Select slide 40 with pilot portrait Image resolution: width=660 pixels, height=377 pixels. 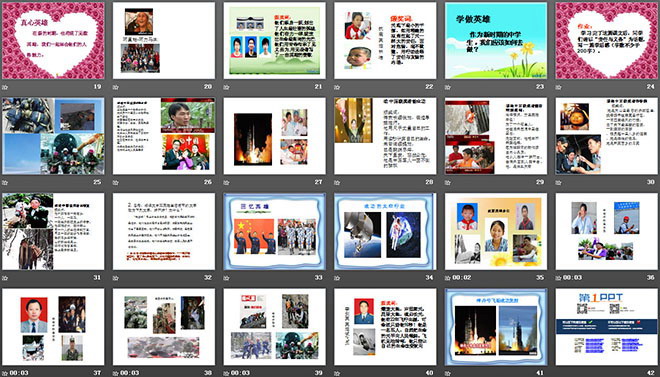tap(385, 327)
